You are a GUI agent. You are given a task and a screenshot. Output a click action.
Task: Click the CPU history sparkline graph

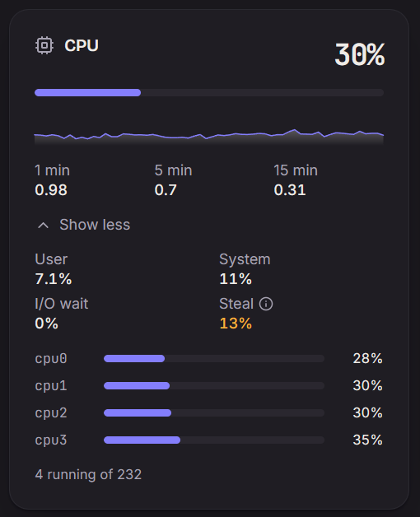click(209, 137)
